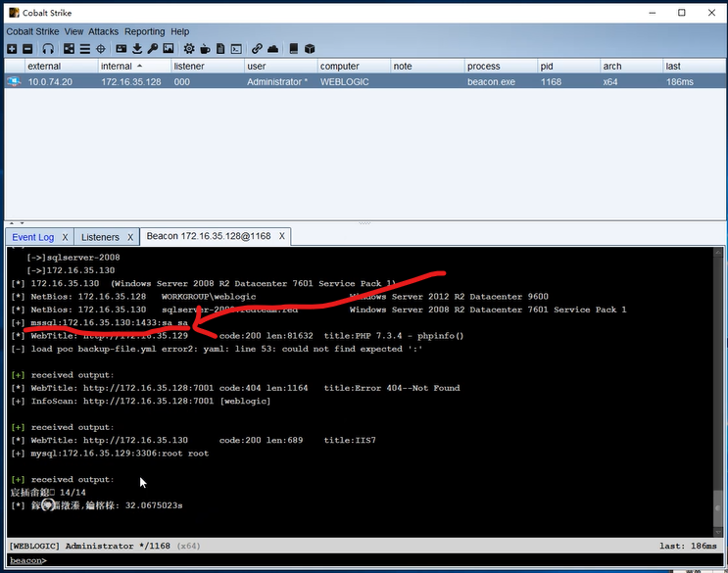Click the Connect to team server plus icon
Viewport: 728px width, 573px height.
(12, 49)
